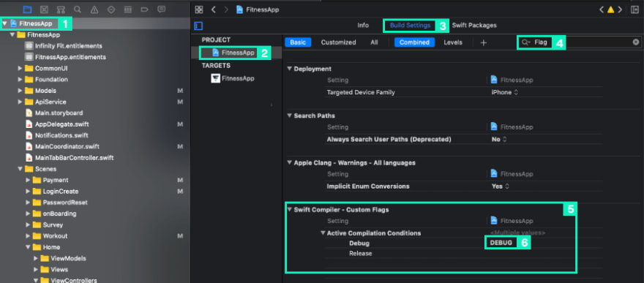Open MainTabBarController.swift file
This screenshot has height=283, width=644.
pos(75,157)
